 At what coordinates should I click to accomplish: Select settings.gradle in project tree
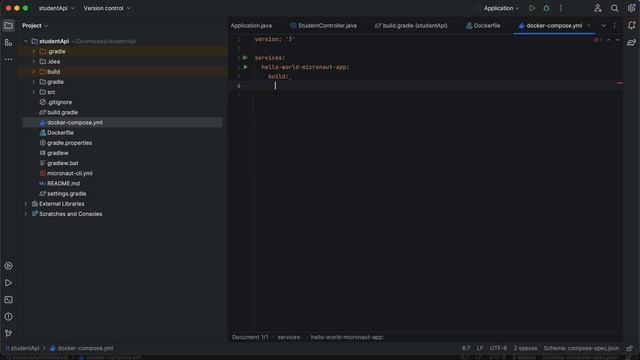click(x=67, y=193)
